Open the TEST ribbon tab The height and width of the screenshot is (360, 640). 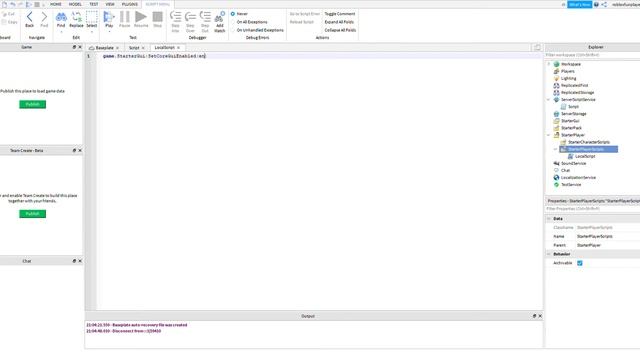[94, 4]
